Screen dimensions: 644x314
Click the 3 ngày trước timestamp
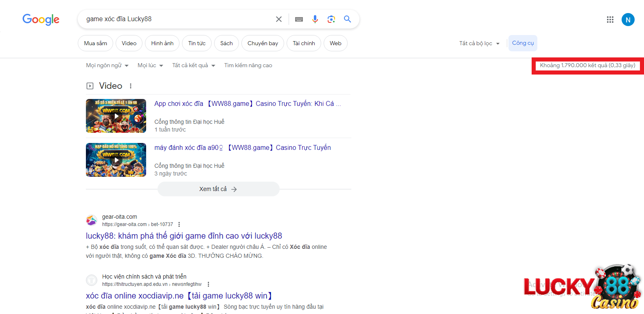[171, 173]
